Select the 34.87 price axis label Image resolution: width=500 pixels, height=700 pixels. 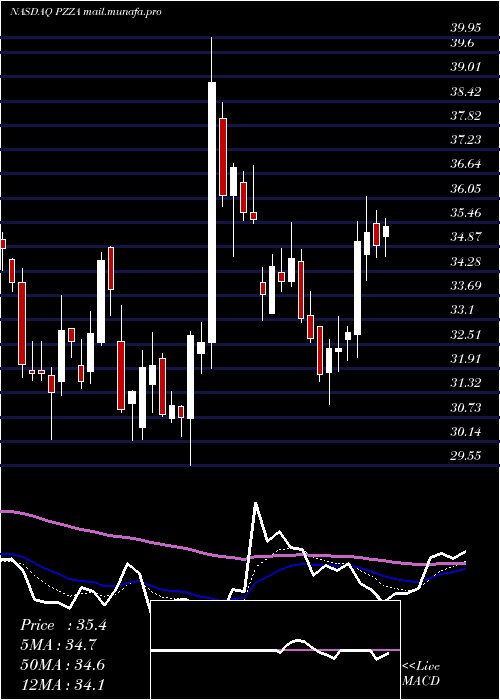pyautogui.click(x=466, y=237)
